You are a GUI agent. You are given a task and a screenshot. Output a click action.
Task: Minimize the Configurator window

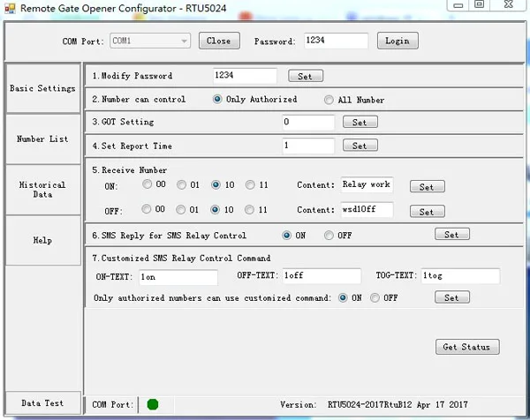pyautogui.click(x=458, y=5)
